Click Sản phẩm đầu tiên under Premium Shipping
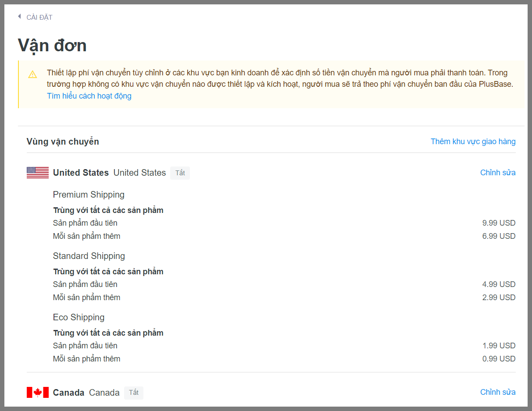This screenshot has height=411, width=532. [85, 223]
